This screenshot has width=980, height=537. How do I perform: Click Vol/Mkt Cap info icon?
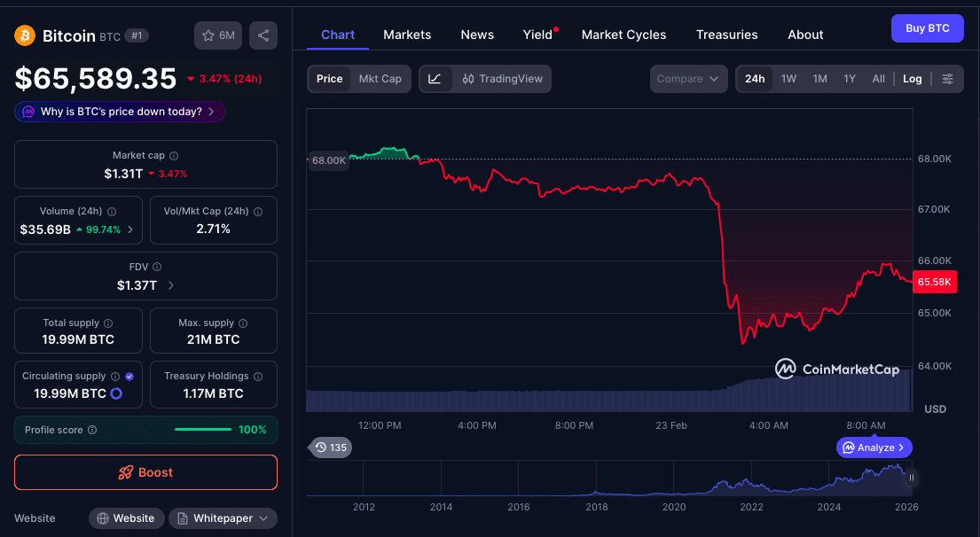258,212
